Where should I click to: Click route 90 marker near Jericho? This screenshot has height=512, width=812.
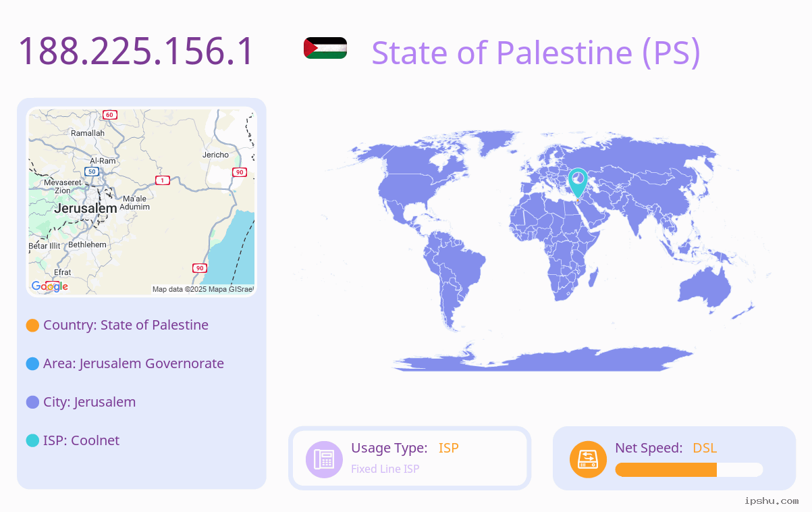click(240, 172)
